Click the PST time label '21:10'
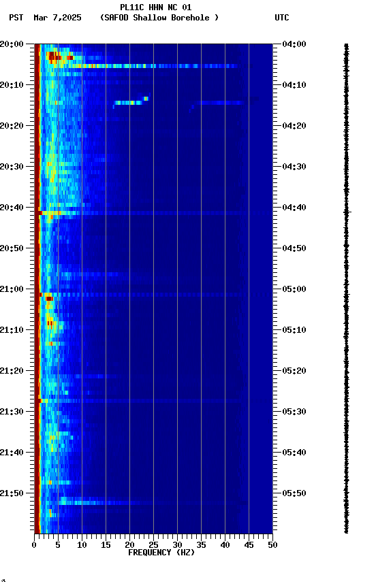Image resolution: width=376 pixels, height=588 pixels. 12,330
